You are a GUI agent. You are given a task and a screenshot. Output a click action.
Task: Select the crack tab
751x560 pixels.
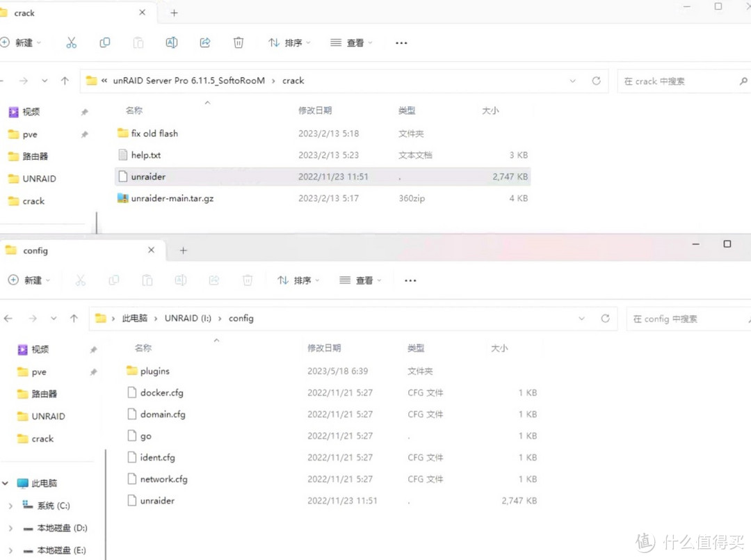[76, 13]
